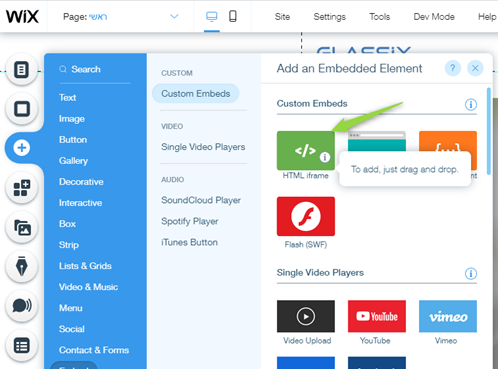Select the Menu category

71,308
